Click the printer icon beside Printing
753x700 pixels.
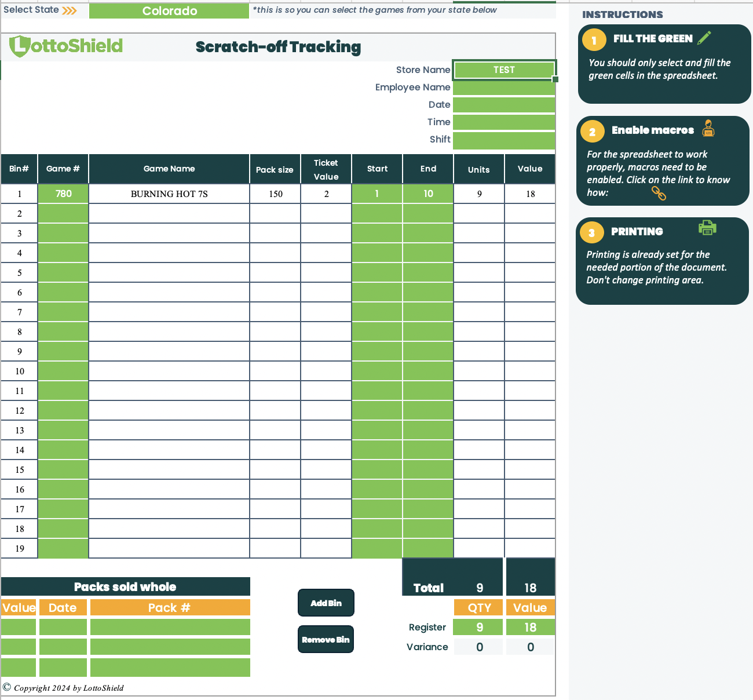coord(707,228)
